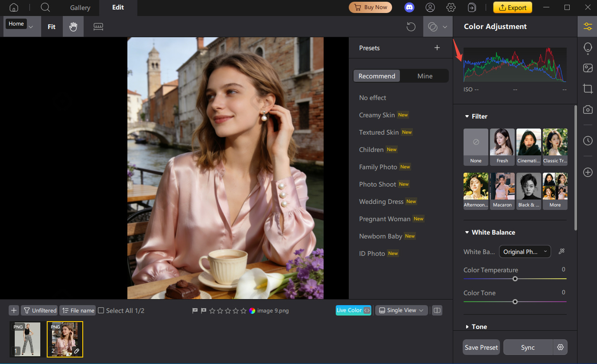Toggle the split compare view icon
Image resolution: width=597 pixels, height=364 pixels.
[437, 310]
